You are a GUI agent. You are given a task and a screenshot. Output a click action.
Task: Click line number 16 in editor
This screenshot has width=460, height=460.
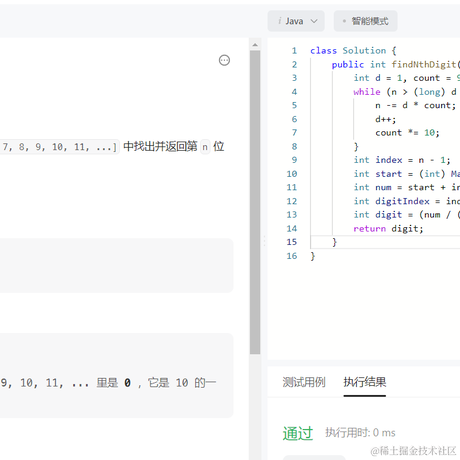[292, 256]
